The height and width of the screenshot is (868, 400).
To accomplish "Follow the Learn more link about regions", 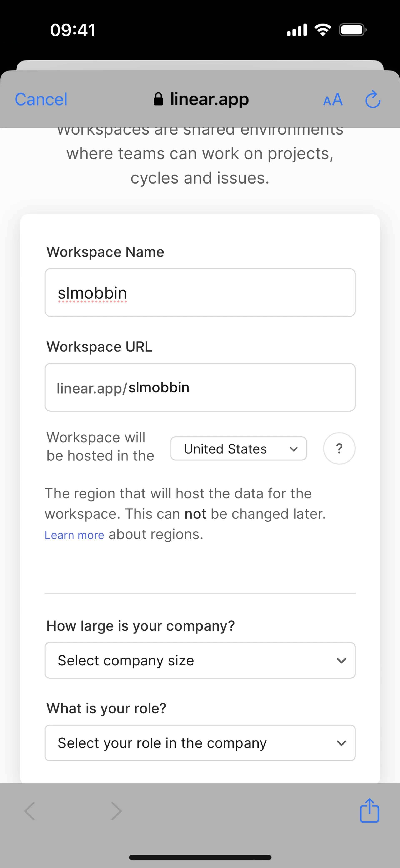I will pyautogui.click(x=74, y=535).
